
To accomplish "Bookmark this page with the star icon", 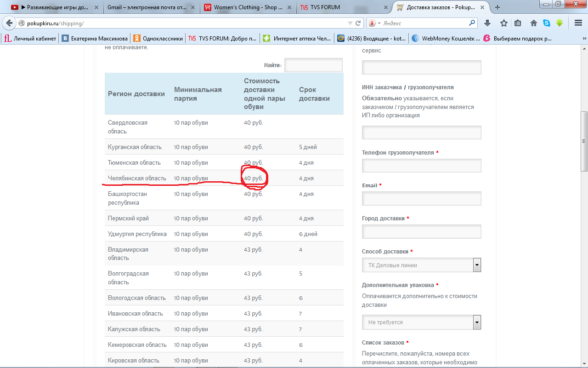I will (504, 23).
